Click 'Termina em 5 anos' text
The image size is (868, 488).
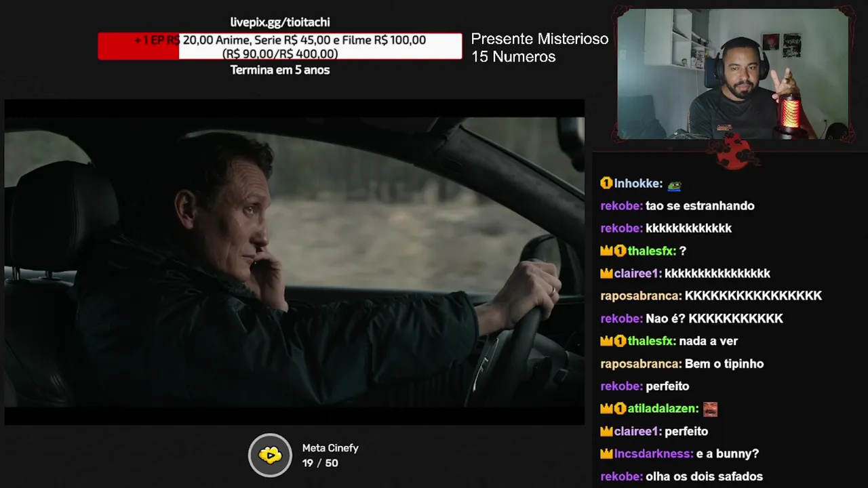280,70
